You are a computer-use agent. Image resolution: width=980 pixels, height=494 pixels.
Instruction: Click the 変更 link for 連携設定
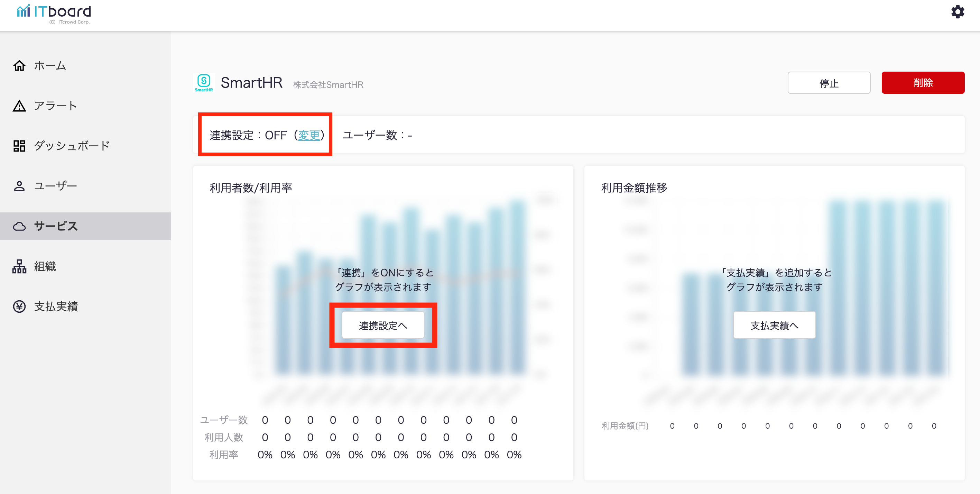tap(308, 135)
